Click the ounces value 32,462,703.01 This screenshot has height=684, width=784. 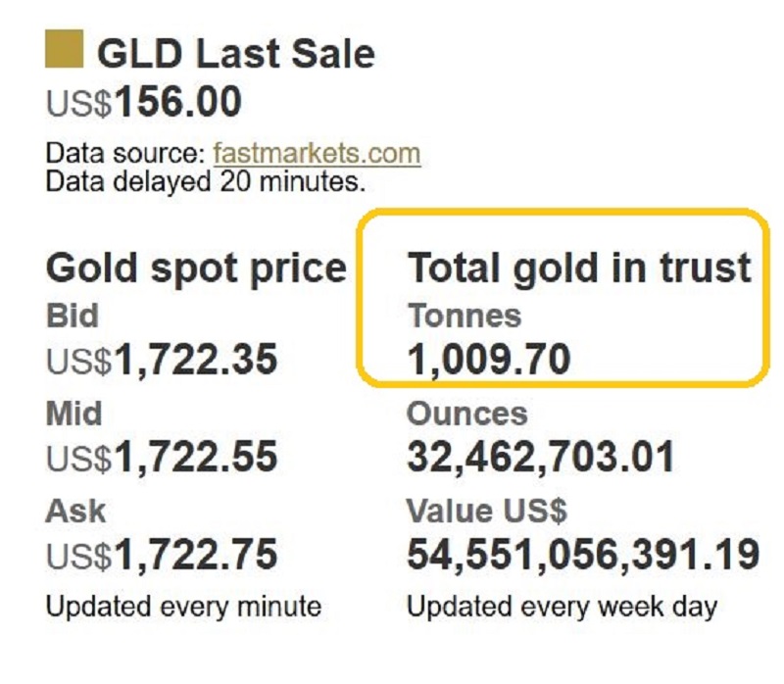540,457
